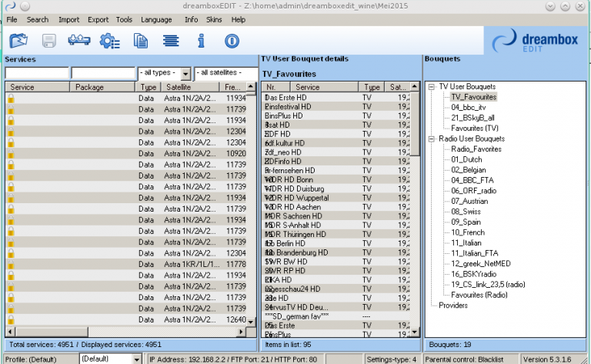Image resolution: width=591 pixels, height=364 pixels.
Task: Open the Export menu
Action: coord(98,19)
